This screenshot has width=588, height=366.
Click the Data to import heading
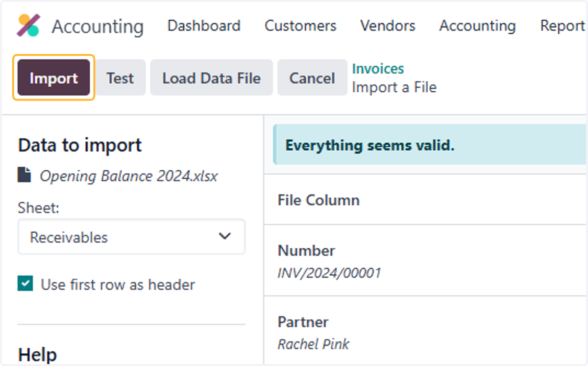[80, 145]
